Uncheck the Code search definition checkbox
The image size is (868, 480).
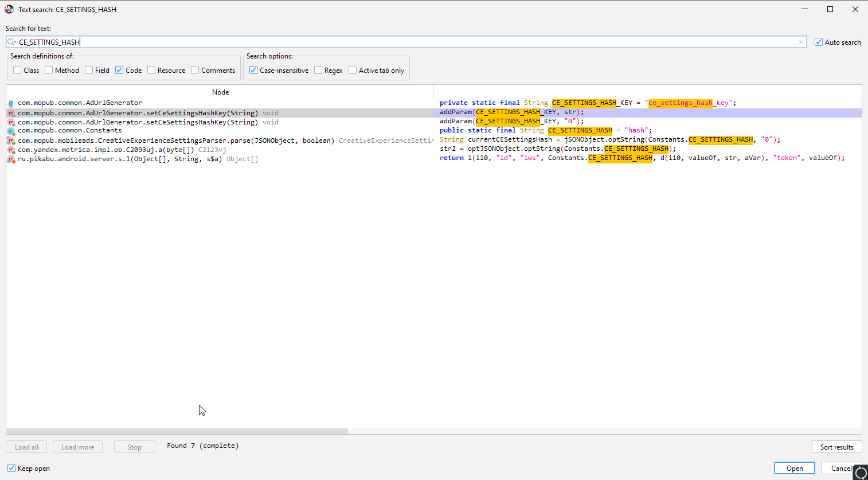click(x=119, y=70)
